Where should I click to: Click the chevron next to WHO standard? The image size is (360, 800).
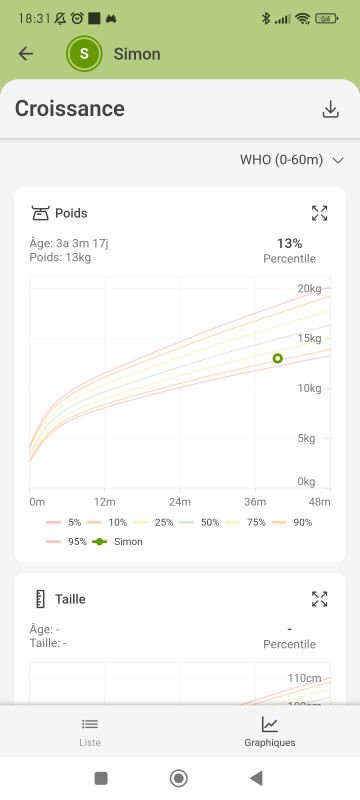point(338,160)
